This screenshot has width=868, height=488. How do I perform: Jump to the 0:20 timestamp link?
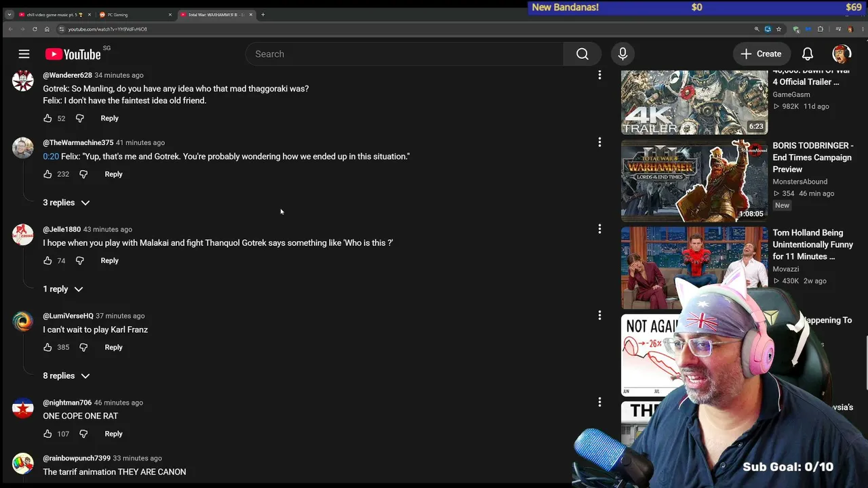point(51,157)
